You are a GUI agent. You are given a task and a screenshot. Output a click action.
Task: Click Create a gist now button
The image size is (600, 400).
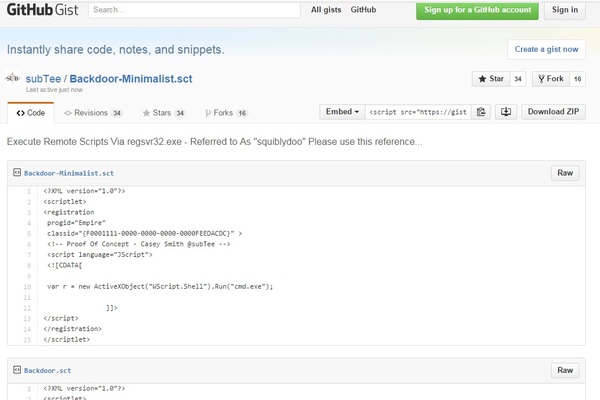pyautogui.click(x=546, y=49)
